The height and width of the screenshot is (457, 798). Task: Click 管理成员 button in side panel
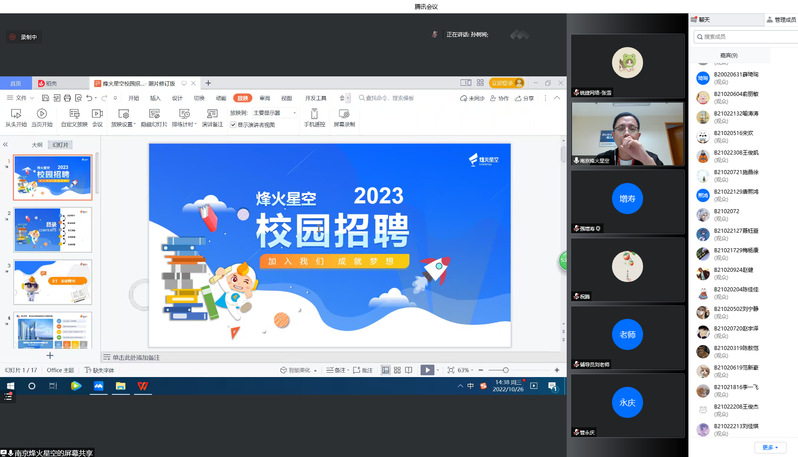(x=780, y=19)
